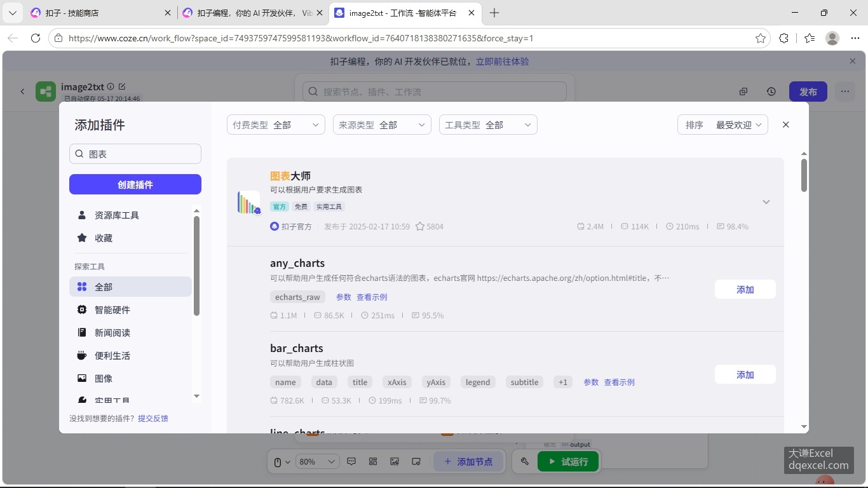868x488 pixels.
Task: Click the sidebar scroll down arrow
Action: 196,396
